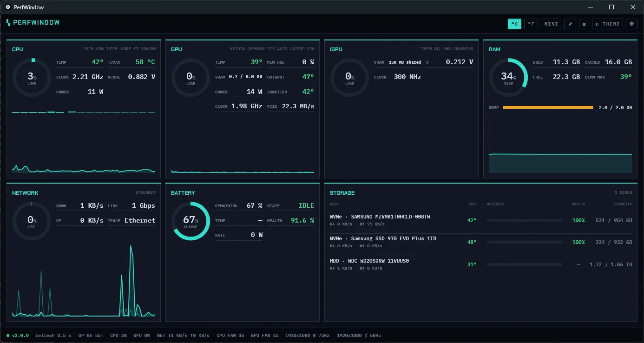Click the IGPU load ring

(349, 77)
